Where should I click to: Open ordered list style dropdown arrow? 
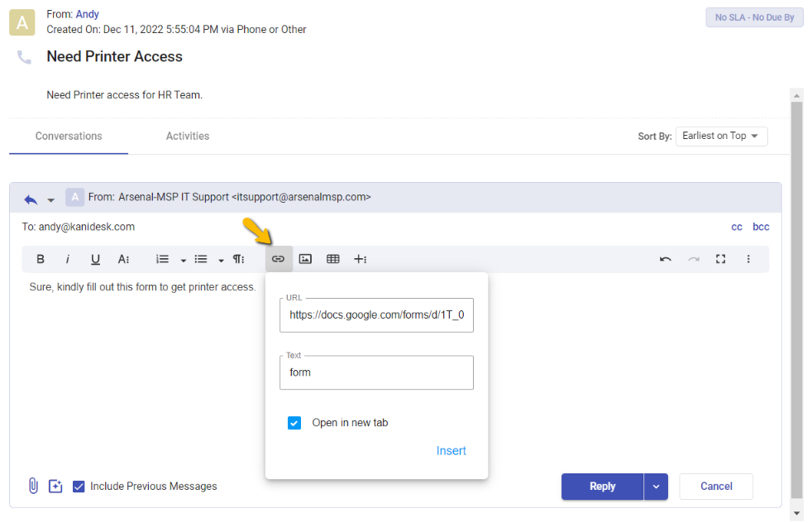[x=184, y=260]
